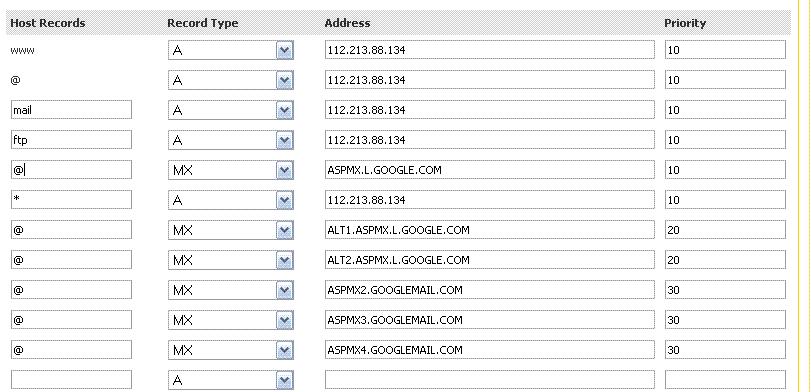Screen dimensions: 811x392
Task: Edit the ASPMX.L.GOOGLE.COM address field
Action: [x=489, y=170]
